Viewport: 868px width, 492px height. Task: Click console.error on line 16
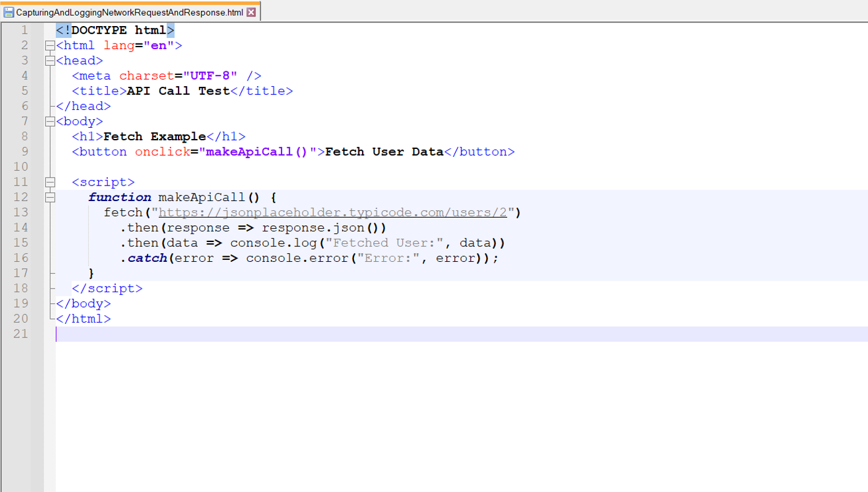click(298, 258)
